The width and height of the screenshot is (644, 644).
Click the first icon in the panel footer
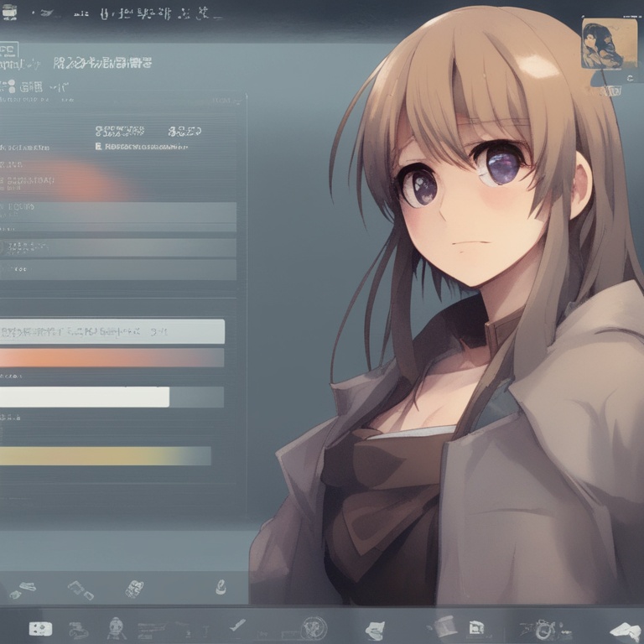pos(22,590)
